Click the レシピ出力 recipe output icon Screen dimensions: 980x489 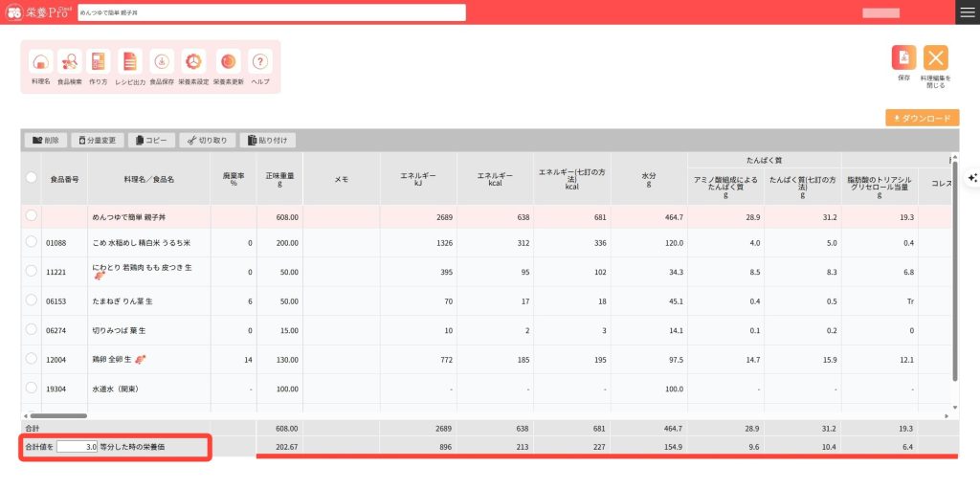(130, 62)
